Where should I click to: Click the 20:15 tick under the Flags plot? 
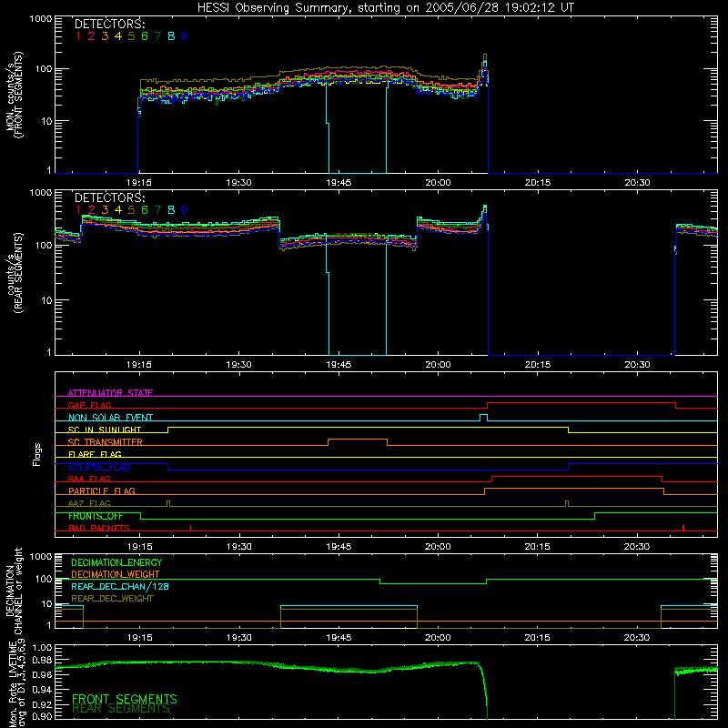coord(537,547)
